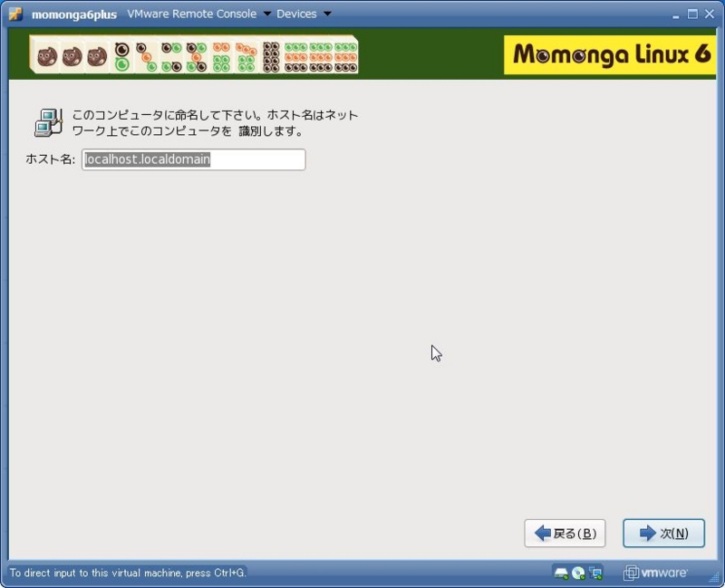The width and height of the screenshot is (725, 588).
Task: Click the momonga6plus window title text
Action: pyautogui.click(x=74, y=14)
